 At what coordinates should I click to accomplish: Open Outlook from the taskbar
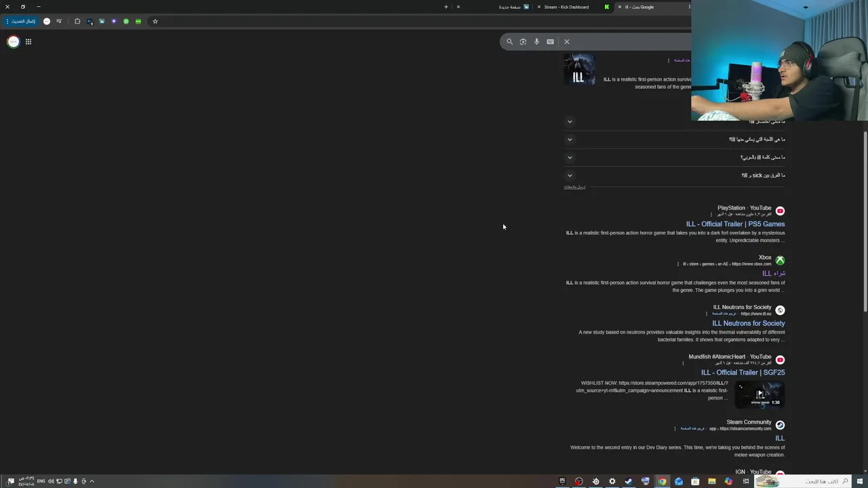coord(679,481)
